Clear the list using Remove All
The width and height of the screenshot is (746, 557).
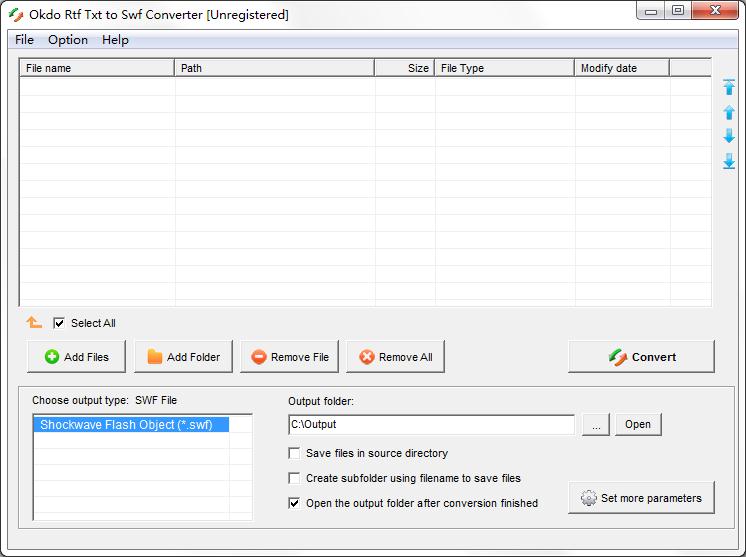tap(395, 357)
